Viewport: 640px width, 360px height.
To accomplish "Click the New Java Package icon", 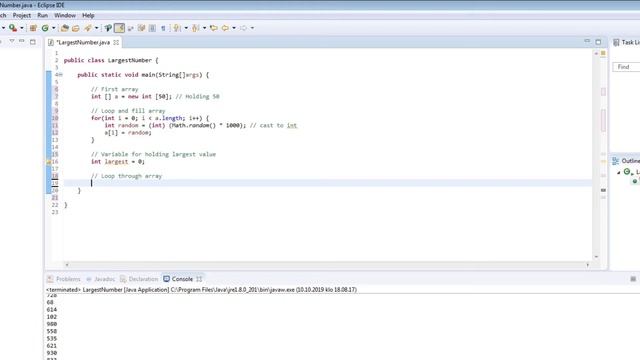I will [33, 28].
